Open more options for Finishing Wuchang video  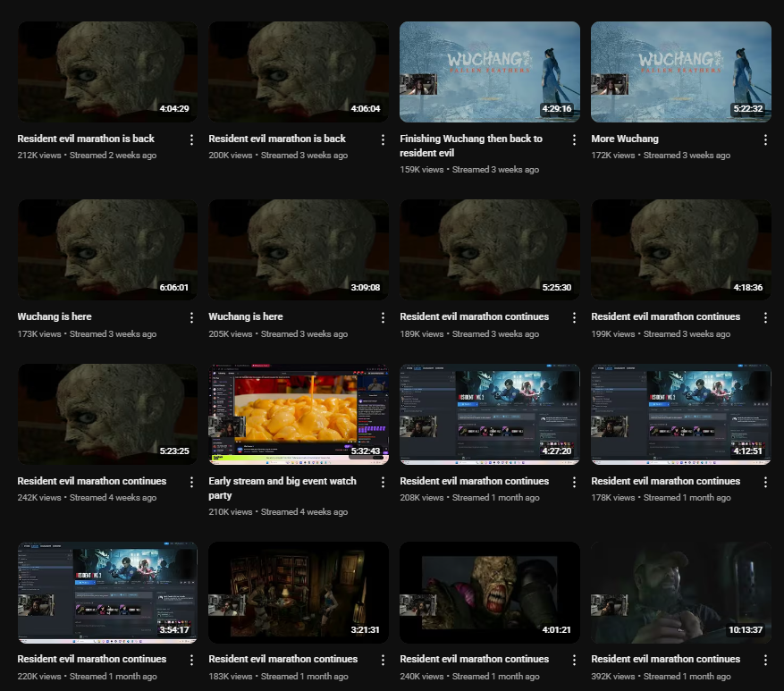click(x=574, y=140)
